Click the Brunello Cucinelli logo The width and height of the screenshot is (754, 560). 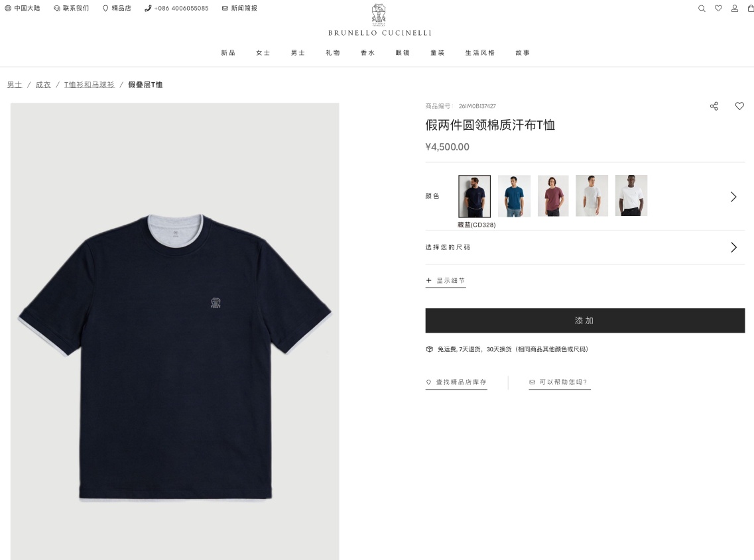[379, 20]
